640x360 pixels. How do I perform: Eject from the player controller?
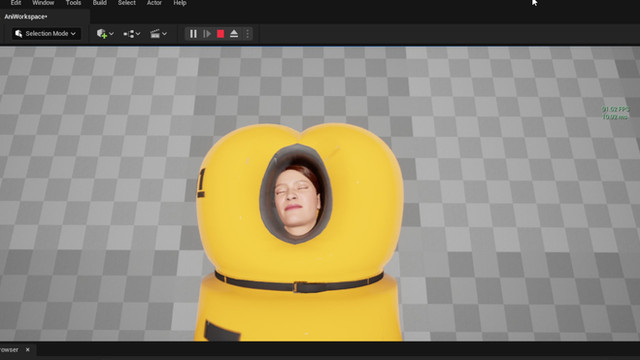pyautogui.click(x=234, y=34)
